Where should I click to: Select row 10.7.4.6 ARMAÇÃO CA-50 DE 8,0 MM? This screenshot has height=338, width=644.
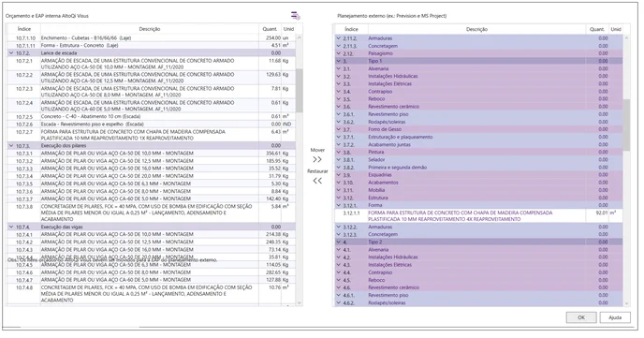click(151, 272)
